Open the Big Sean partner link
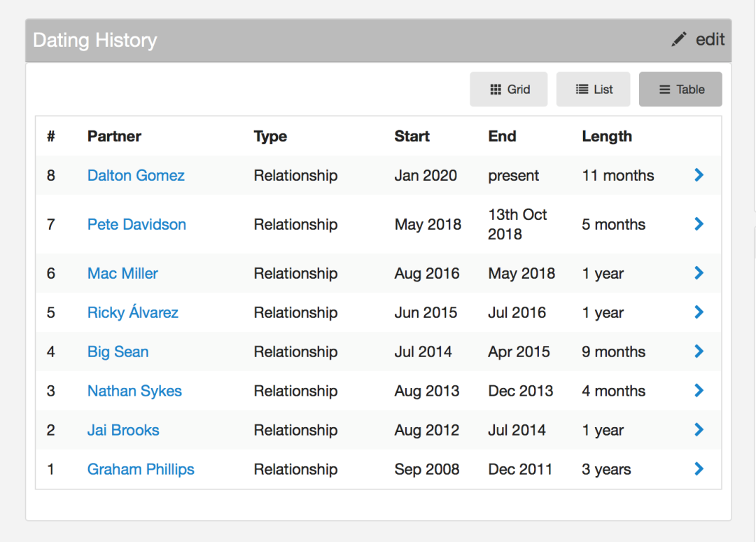 tap(118, 352)
